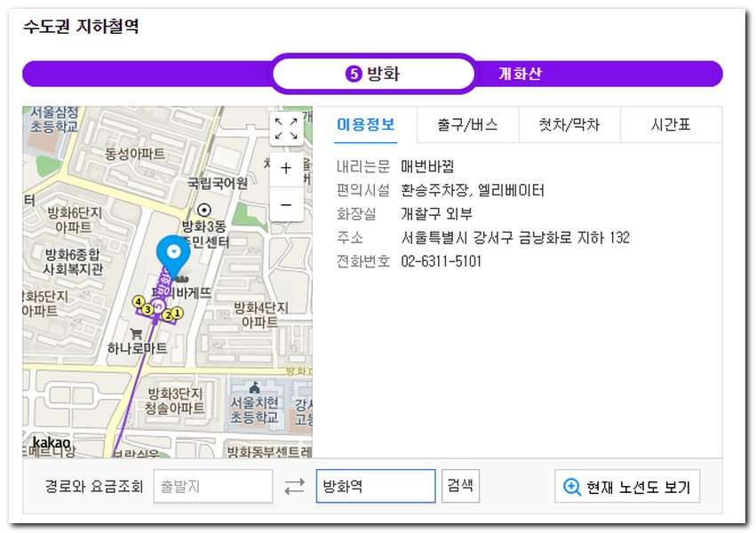Click exit 1 marker on map

[x=177, y=313]
